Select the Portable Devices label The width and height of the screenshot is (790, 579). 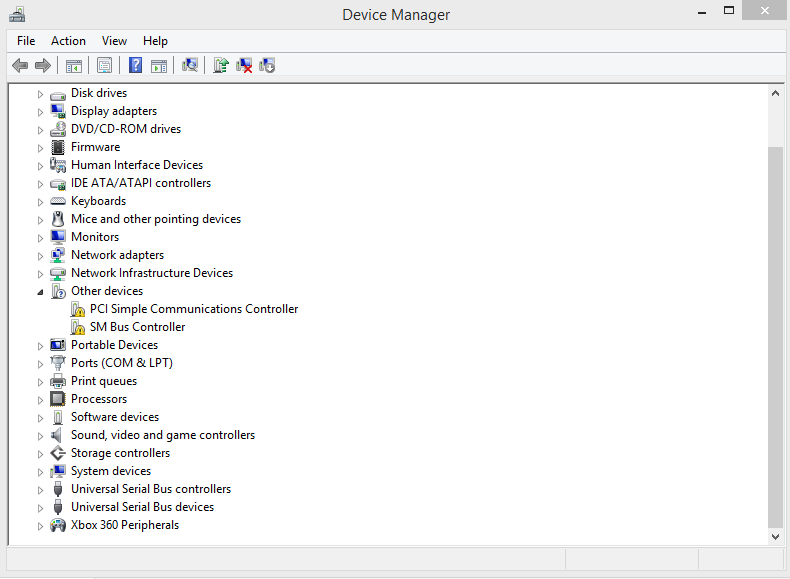click(114, 345)
